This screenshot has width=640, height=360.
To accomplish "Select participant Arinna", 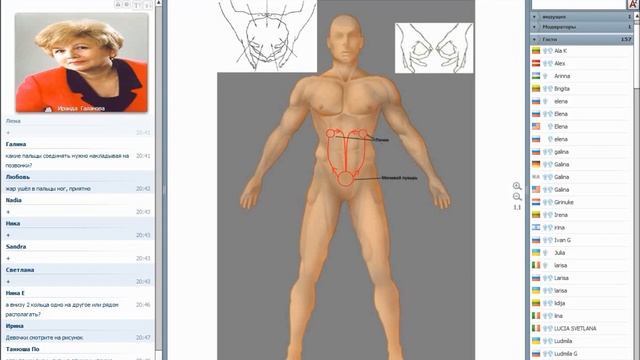I will [x=562, y=76].
